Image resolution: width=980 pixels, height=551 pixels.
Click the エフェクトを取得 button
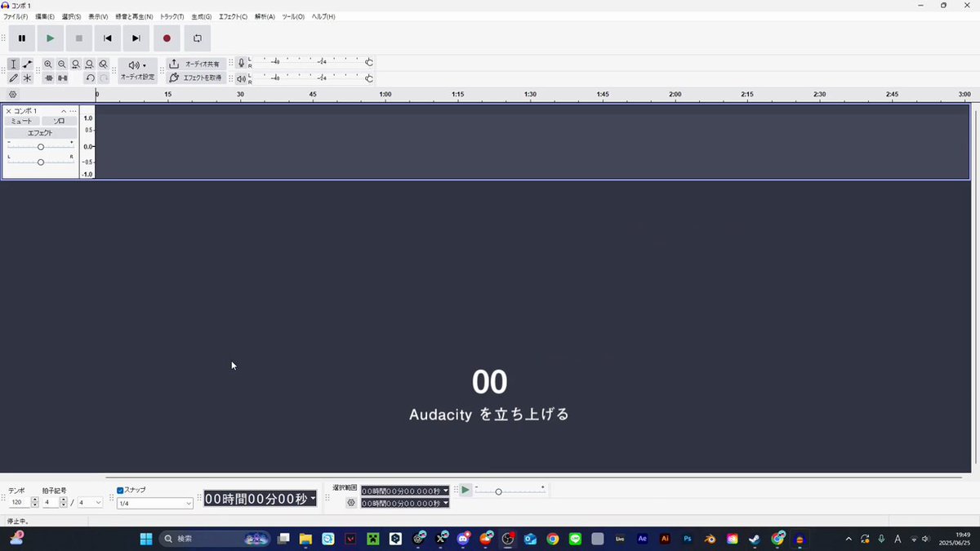click(x=196, y=78)
